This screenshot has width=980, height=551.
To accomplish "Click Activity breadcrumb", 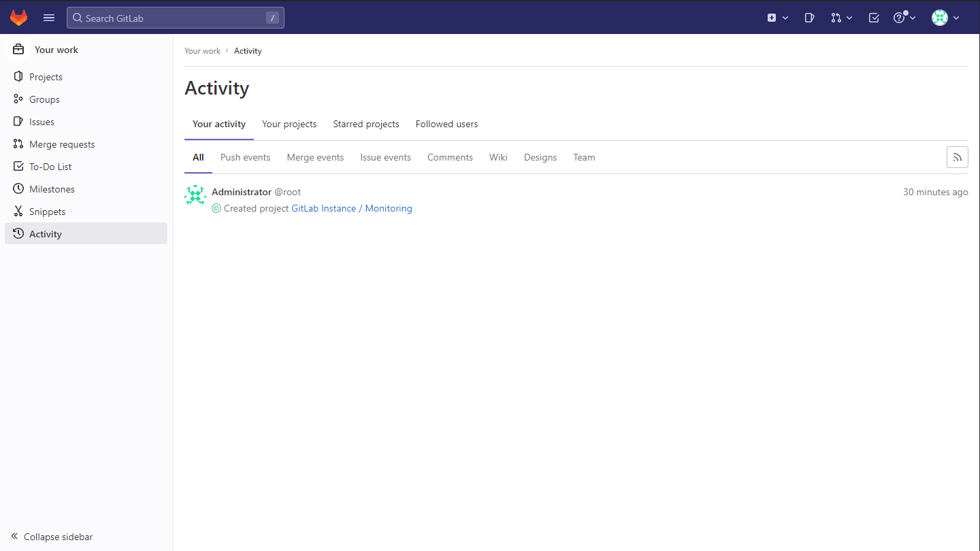I will point(248,51).
